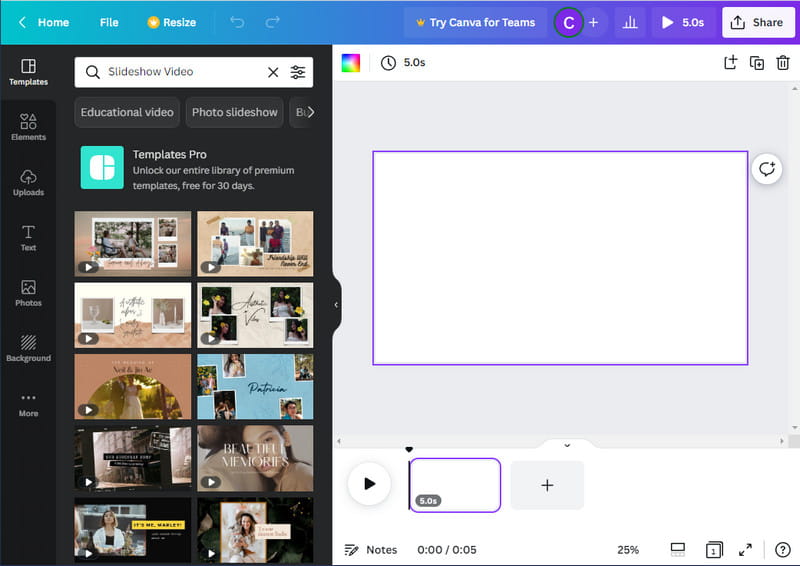This screenshot has height=566, width=800.
Task: Open the Templates tab
Action: 29,72
